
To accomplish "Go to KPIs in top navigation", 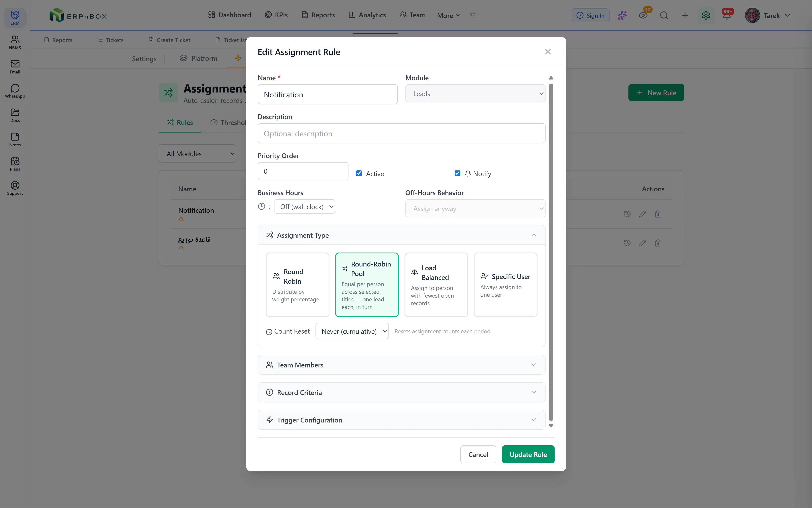I will pyautogui.click(x=276, y=15).
